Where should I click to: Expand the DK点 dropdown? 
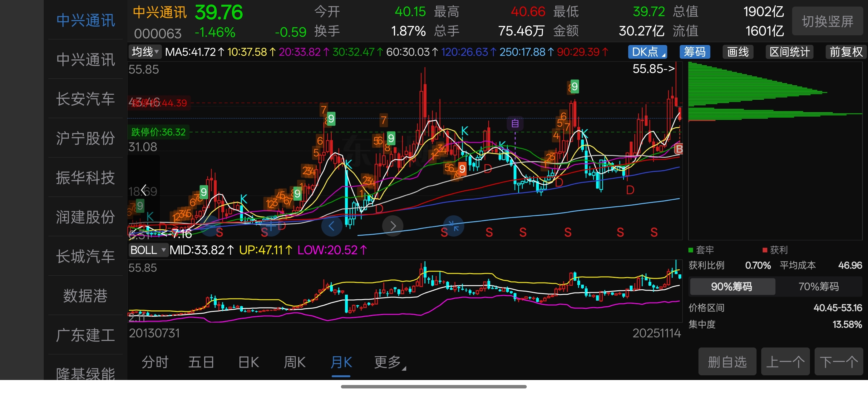(647, 52)
